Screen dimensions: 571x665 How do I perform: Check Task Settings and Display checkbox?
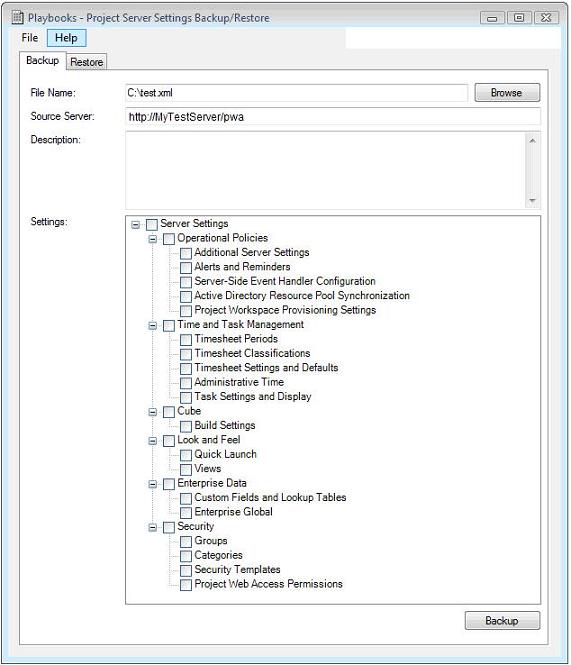point(186,397)
